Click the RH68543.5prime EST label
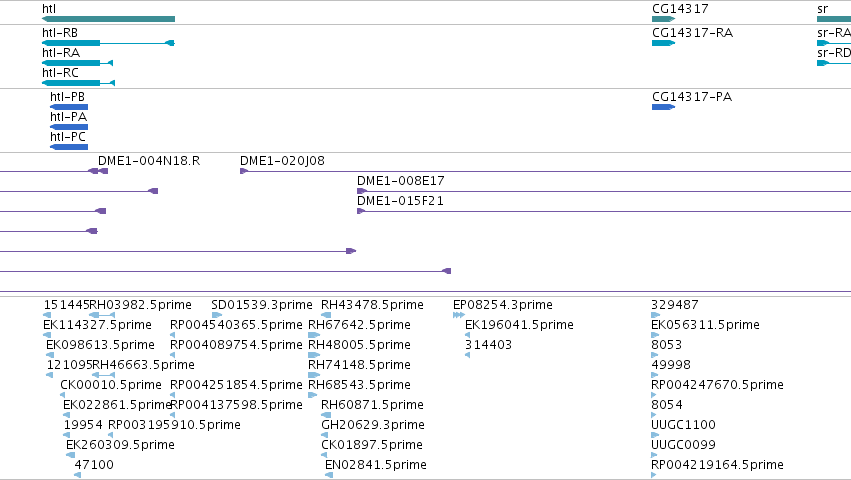The height and width of the screenshot is (480, 851). [359, 385]
